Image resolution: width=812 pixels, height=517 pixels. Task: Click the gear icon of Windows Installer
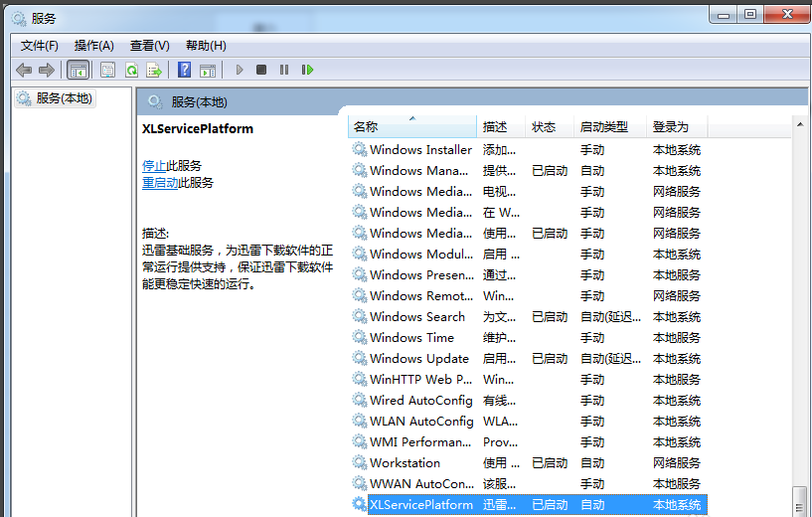[360, 150]
